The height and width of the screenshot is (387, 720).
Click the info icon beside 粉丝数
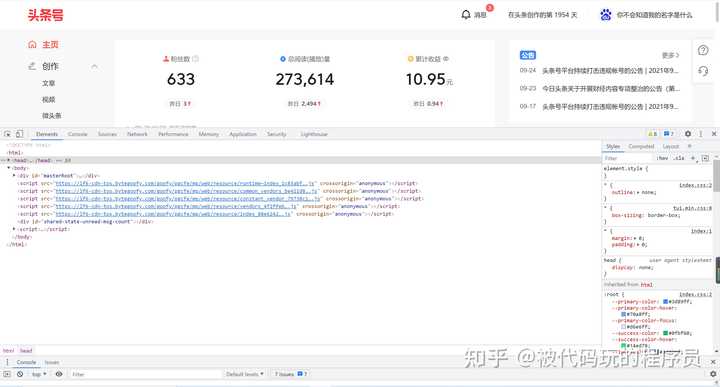(196, 59)
